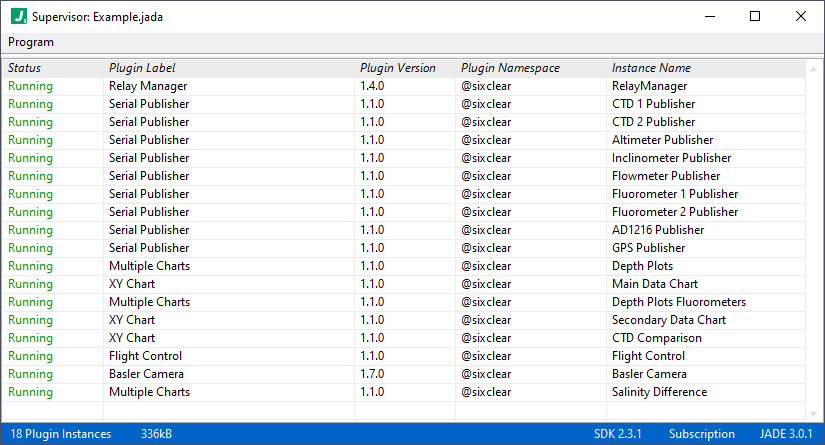Select the Flowmeter Publisher instance
The height and width of the screenshot is (445, 825).
[x=666, y=176]
